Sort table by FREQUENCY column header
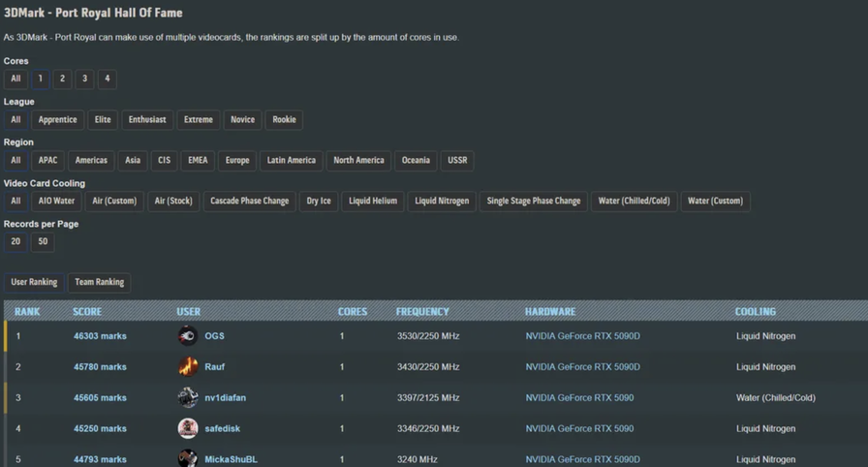This screenshot has height=467, width=868. 422,312
